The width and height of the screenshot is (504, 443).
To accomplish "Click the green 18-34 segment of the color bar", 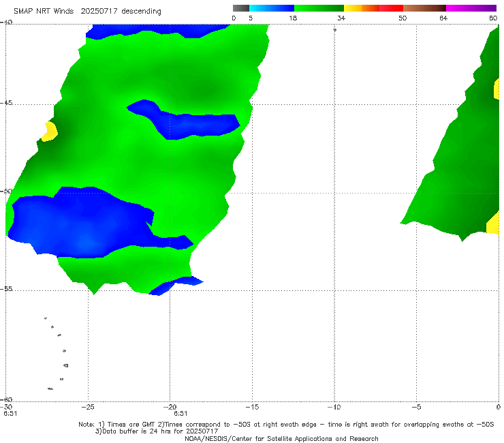I will pos(319,8).
